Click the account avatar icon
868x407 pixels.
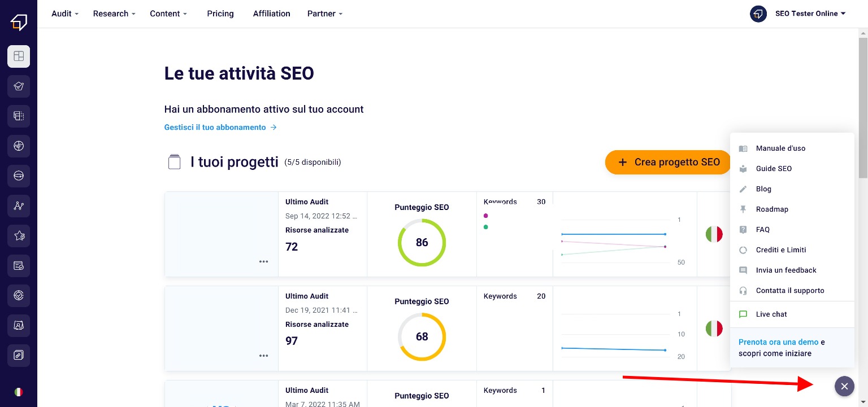pos(758,14)
